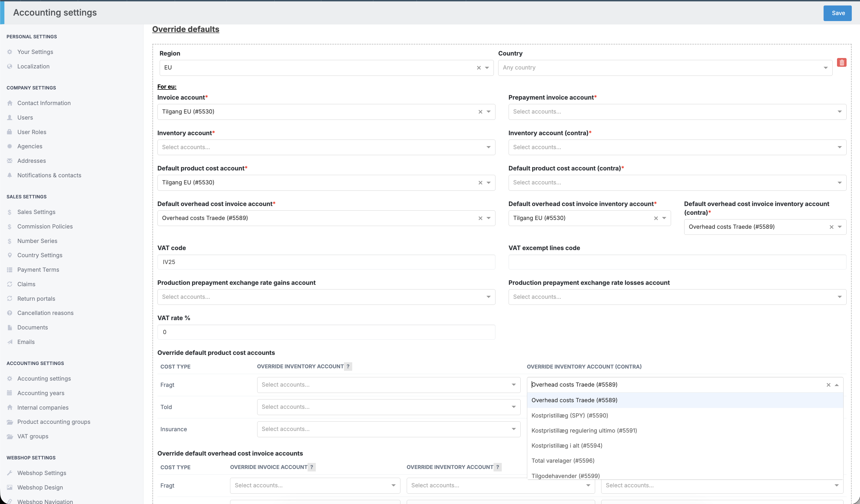Pick Kostpristillæg i alt (#5594) option
Screen dimensions: 860x504
pos(566,445)
